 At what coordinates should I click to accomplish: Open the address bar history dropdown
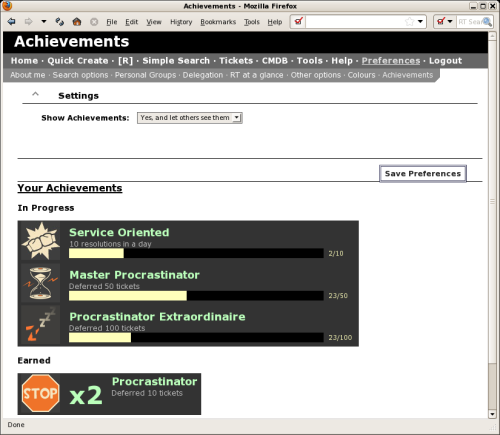(x=420, y=22)
